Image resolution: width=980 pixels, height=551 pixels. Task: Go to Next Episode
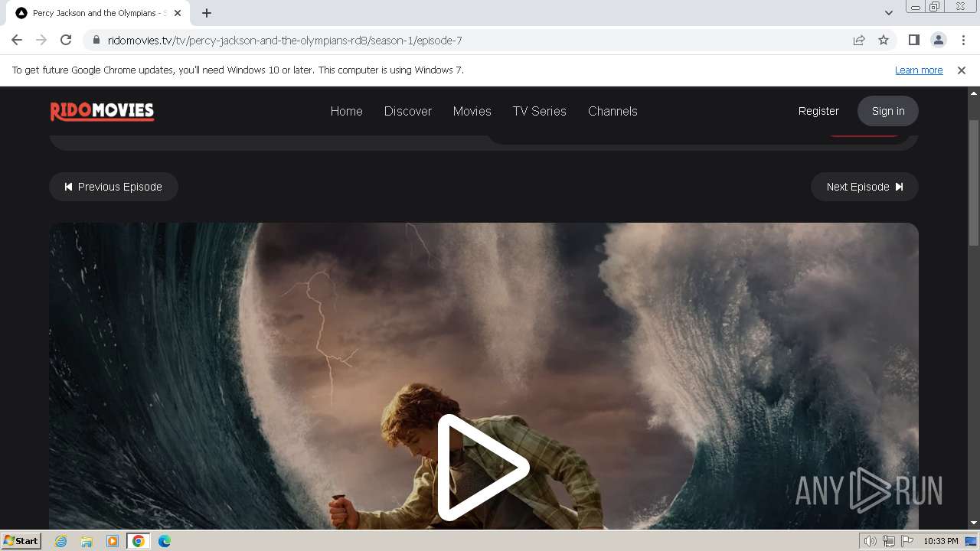[x=864, y=187]
